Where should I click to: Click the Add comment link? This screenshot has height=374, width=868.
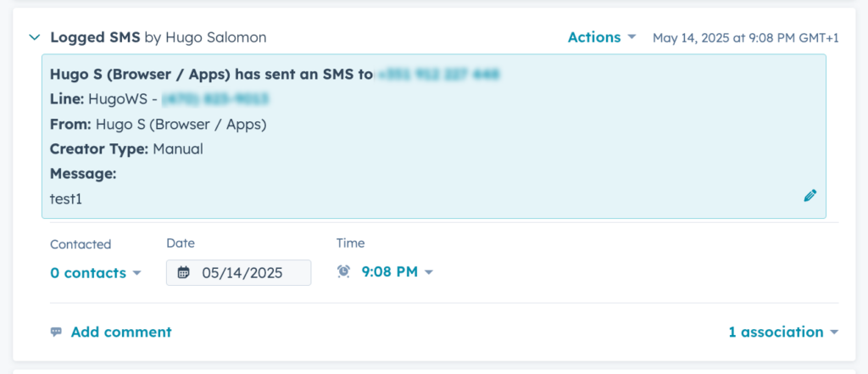[121, 332]
